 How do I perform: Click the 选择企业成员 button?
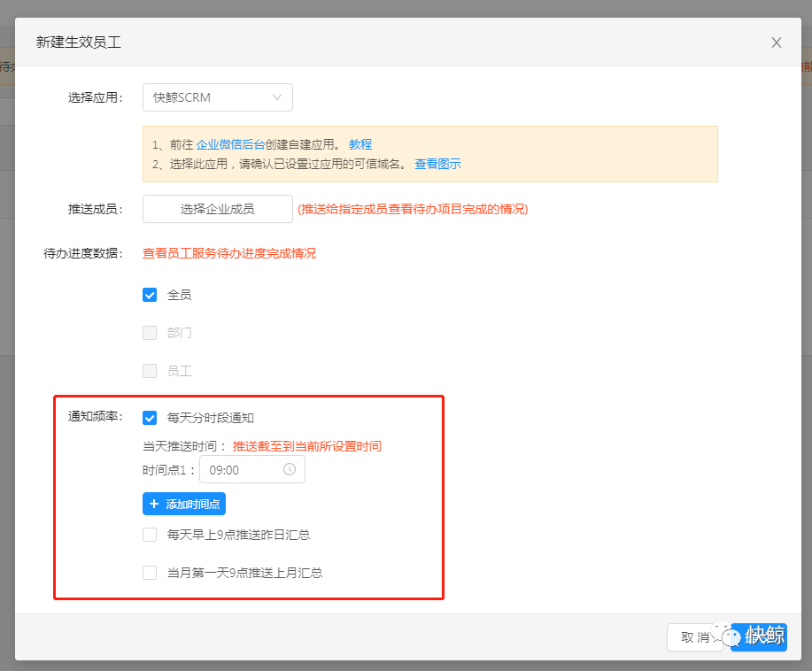coord(217,209)
